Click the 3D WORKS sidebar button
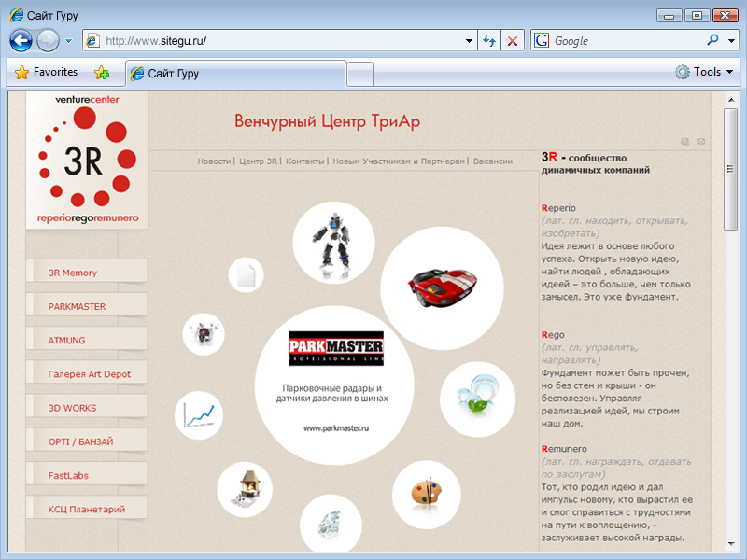This screenshot has width=747, height=560. 87,407
